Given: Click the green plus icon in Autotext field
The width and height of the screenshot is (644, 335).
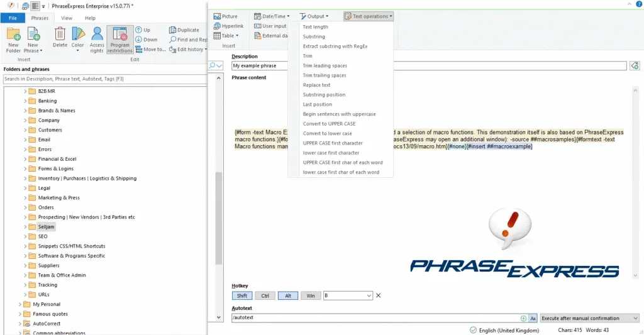Looking at the screenshot, I should pyautogui.click(x=523, y=318).
